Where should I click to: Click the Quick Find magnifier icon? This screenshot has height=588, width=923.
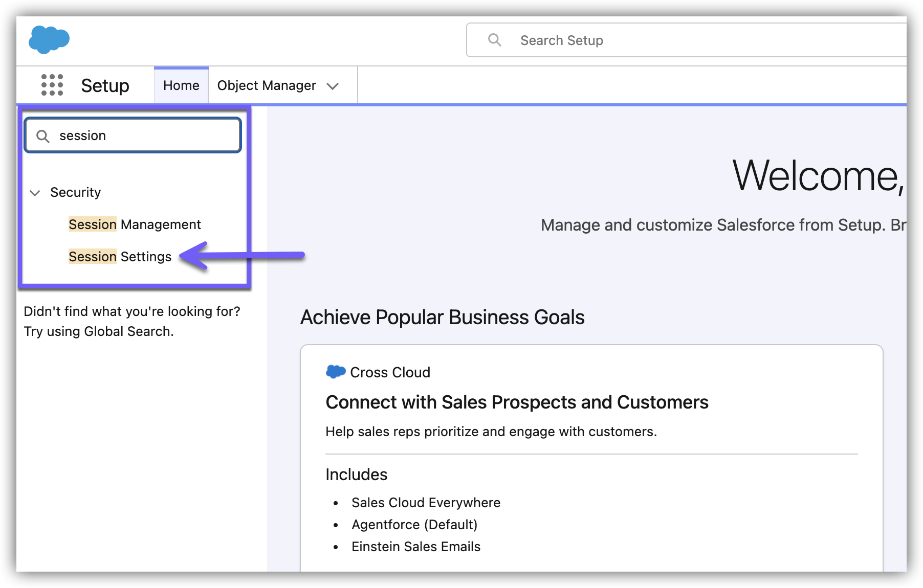pos(43,136)
